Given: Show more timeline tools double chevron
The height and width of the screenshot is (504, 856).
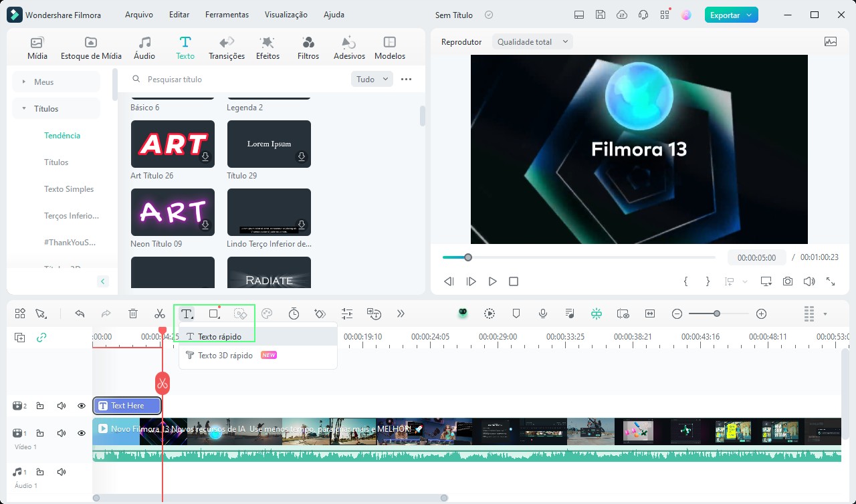Looking at the screenshot, I should coord(401,313).
